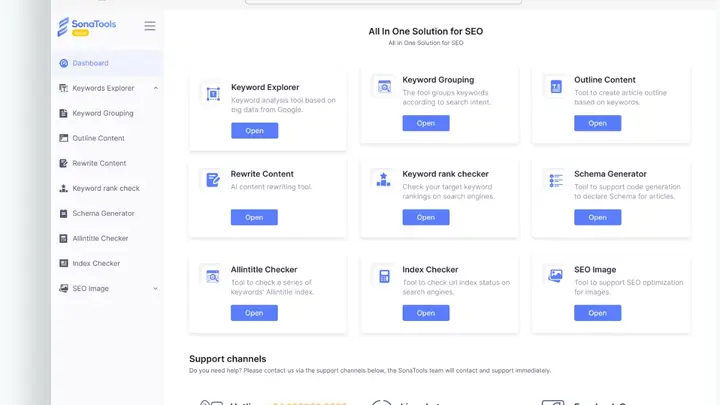
Task: Select Dashboard in the sidebar
Action: [x=90, y=63]
